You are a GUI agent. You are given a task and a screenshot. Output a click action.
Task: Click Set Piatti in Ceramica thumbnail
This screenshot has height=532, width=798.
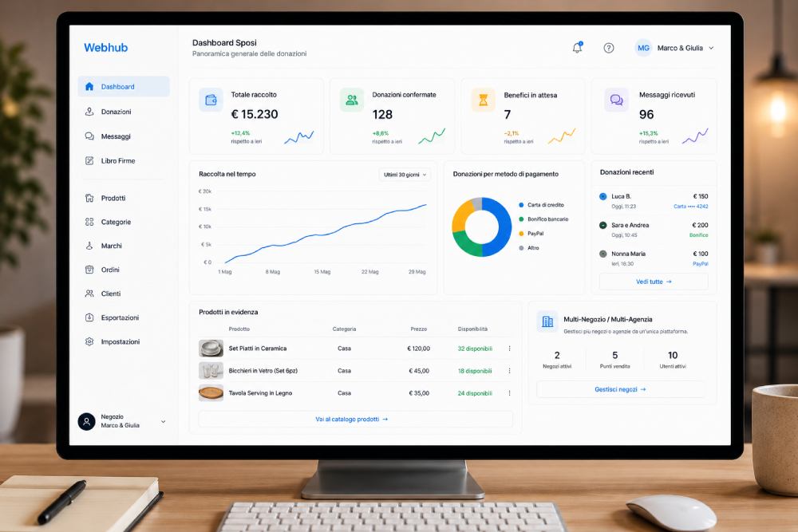pos(211,349)
